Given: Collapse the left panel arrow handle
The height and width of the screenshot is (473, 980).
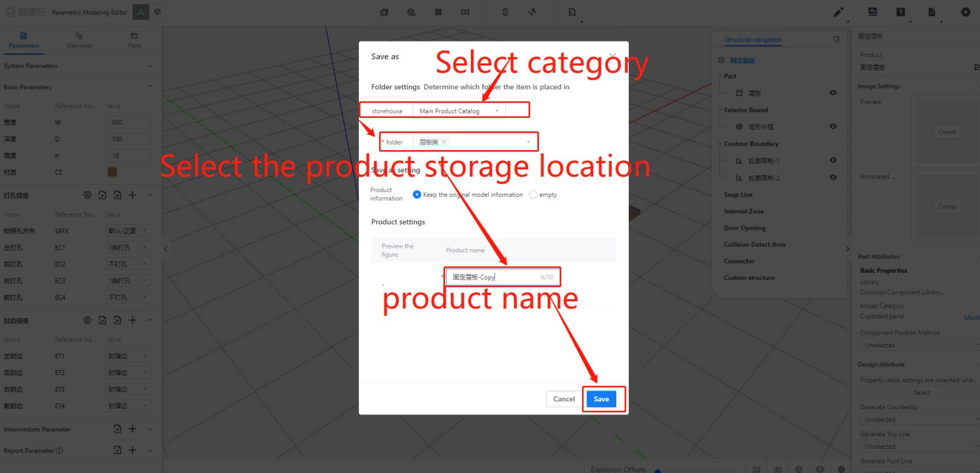Looking at the screenshot, I should coord(166,249).
